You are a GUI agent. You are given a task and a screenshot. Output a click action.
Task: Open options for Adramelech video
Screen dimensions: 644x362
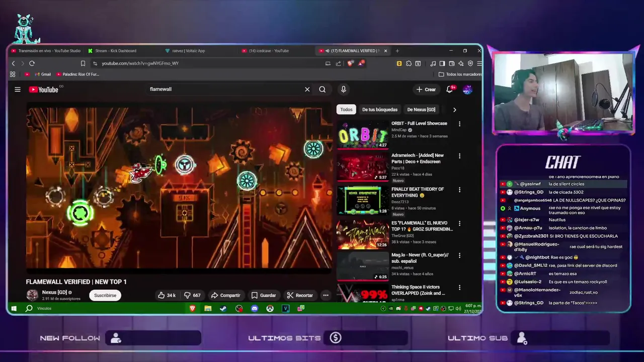pyautogui.click(x=459, y=156)
